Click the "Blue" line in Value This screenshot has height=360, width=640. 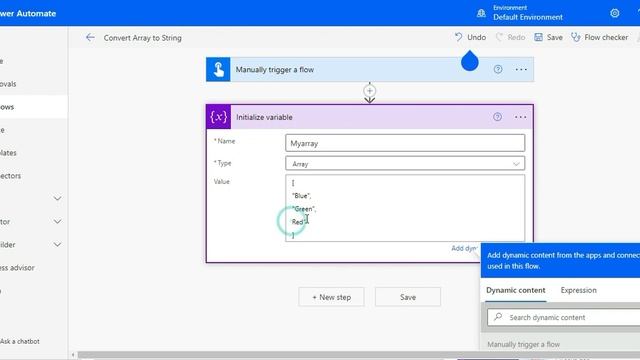pos(301,196)
